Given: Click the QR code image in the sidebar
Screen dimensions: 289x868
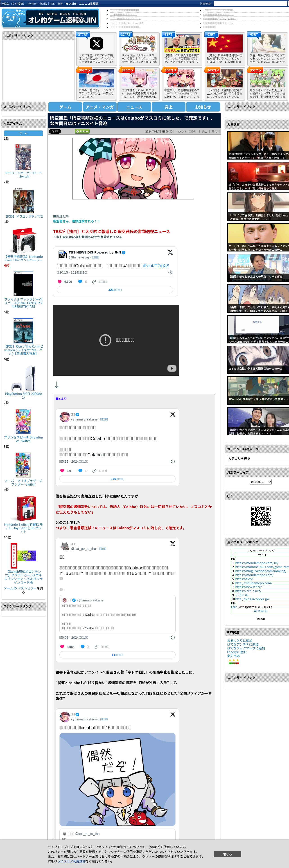Looking at the screenshot, I should tap(260, 516).
